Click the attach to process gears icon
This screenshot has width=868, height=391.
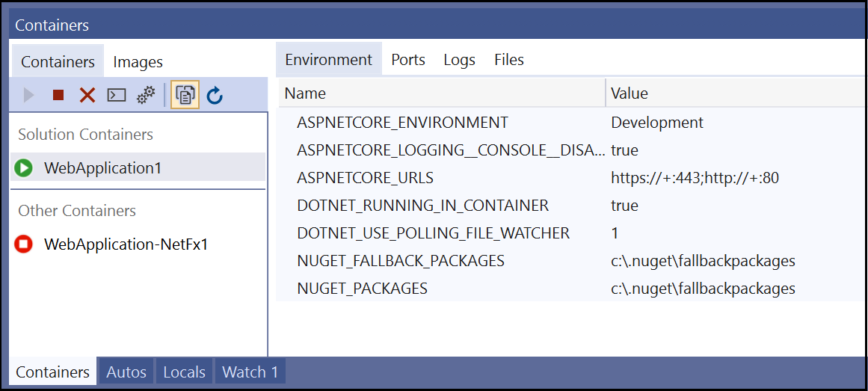146,95
